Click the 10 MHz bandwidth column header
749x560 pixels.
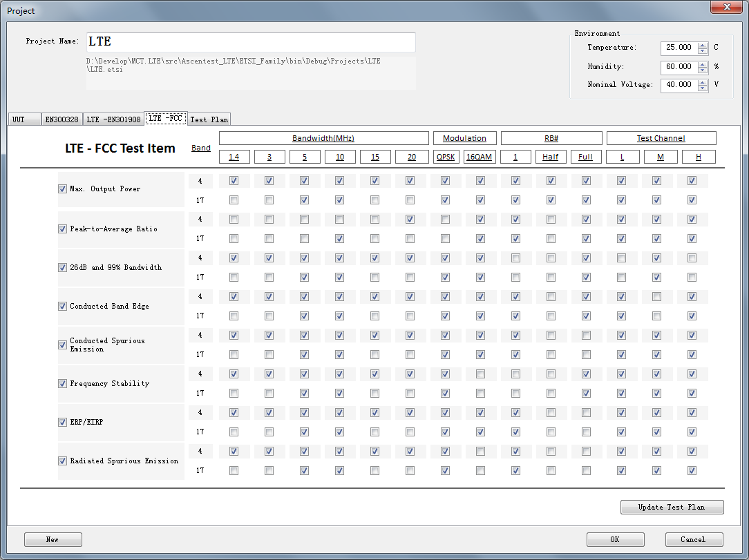pyautogui.click(x=340, y=157)
